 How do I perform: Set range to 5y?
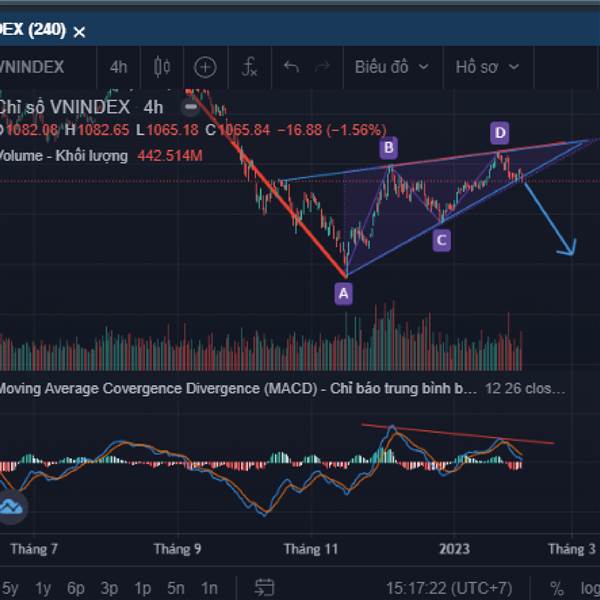(10, 588)
